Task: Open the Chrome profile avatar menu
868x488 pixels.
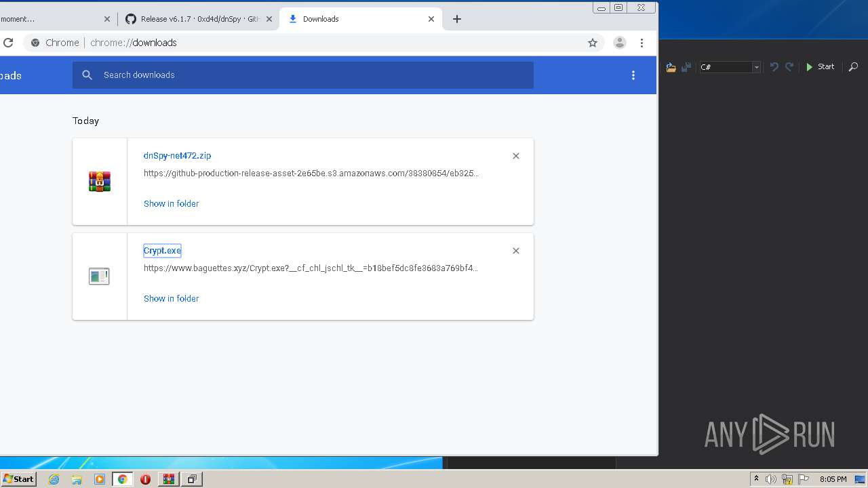Action: pos(620,43)
